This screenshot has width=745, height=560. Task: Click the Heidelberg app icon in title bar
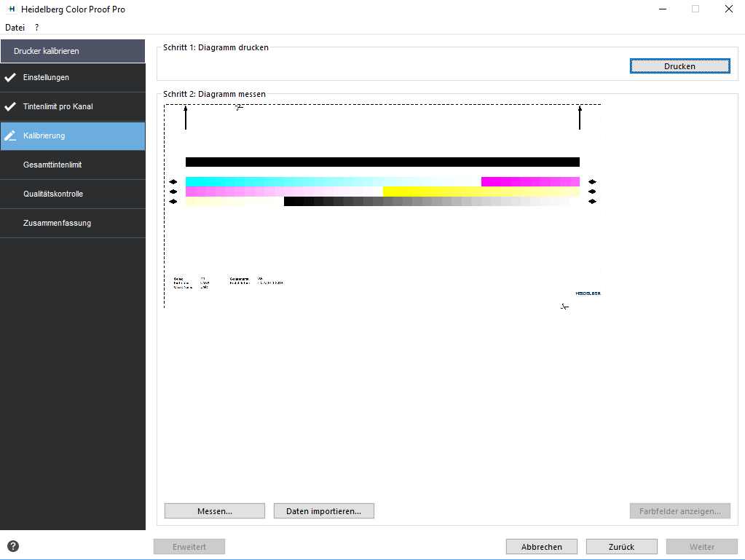pyautogui.click(x=12, y=9)
